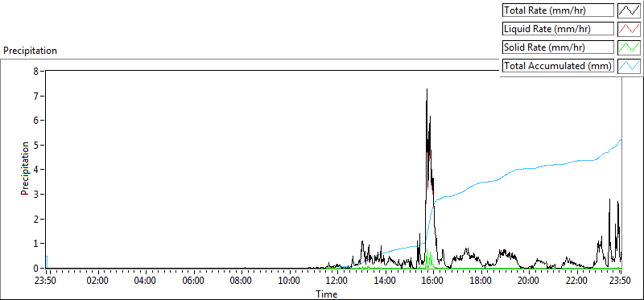Screen dimensions: 644x300
Task: Select the Total Accumulated (mm) legend label
Action: click(x=558, y=66)
